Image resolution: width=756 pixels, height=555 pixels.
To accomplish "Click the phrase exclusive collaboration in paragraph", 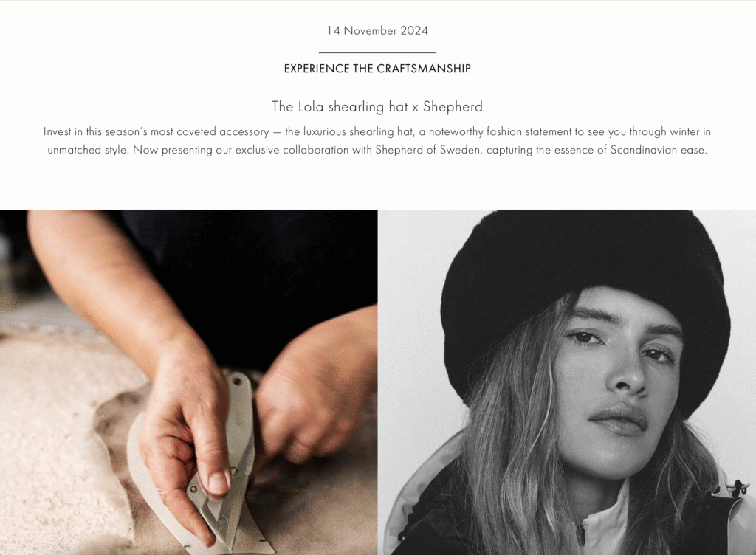I will [292, 150].
